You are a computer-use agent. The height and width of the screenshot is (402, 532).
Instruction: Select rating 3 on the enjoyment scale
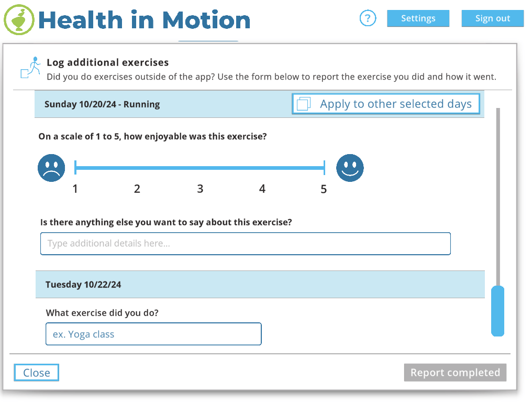point(200,168)
